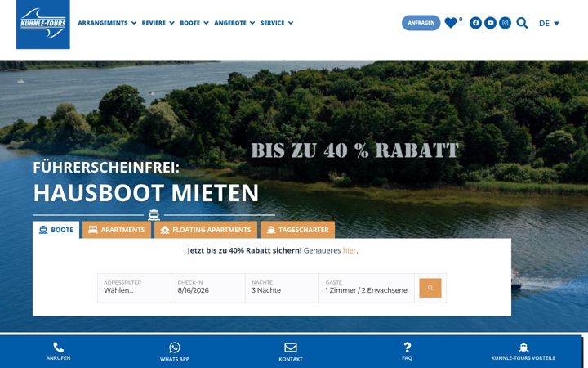The width and height of the screenshot is (588, 368).
Task: Open the Nächte dropdown showing 3 Nächte
Action: point(282,288)
